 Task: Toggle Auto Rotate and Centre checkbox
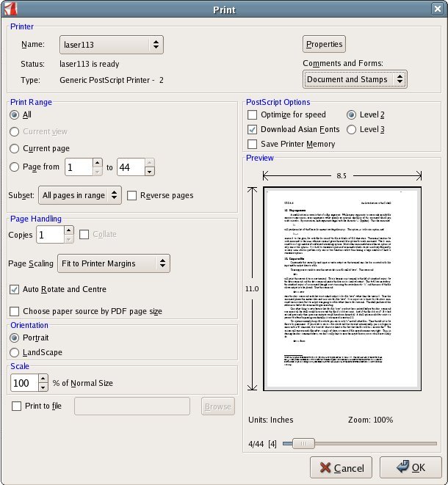coord(14,290)
